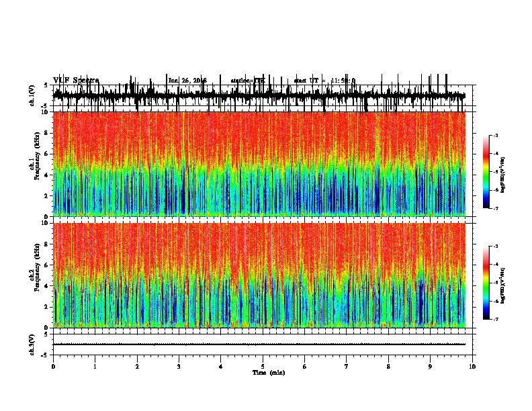Screen dimensions: 532x411
Task: Click the '5' volt tick of ch.1(V) axis
Action: [x=46, y=85]
